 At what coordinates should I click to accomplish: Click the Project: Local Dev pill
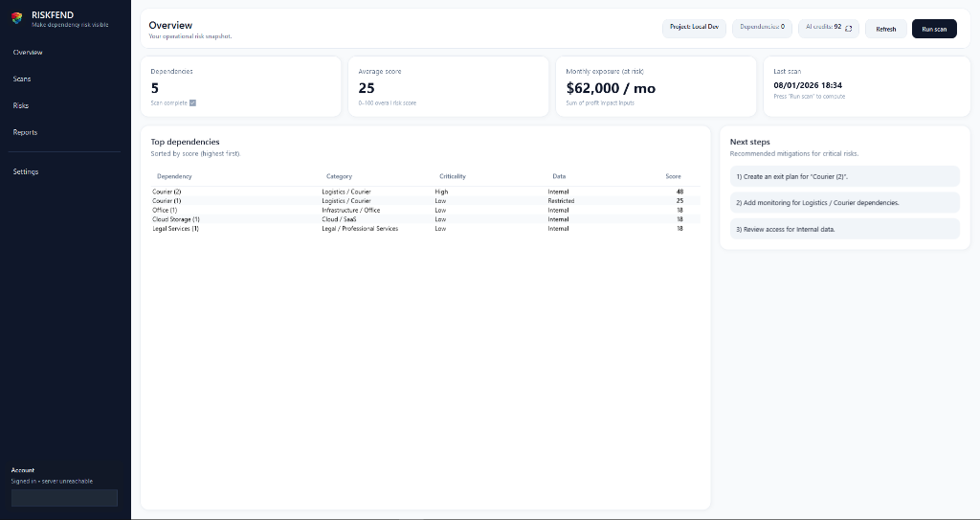point(694,28)
